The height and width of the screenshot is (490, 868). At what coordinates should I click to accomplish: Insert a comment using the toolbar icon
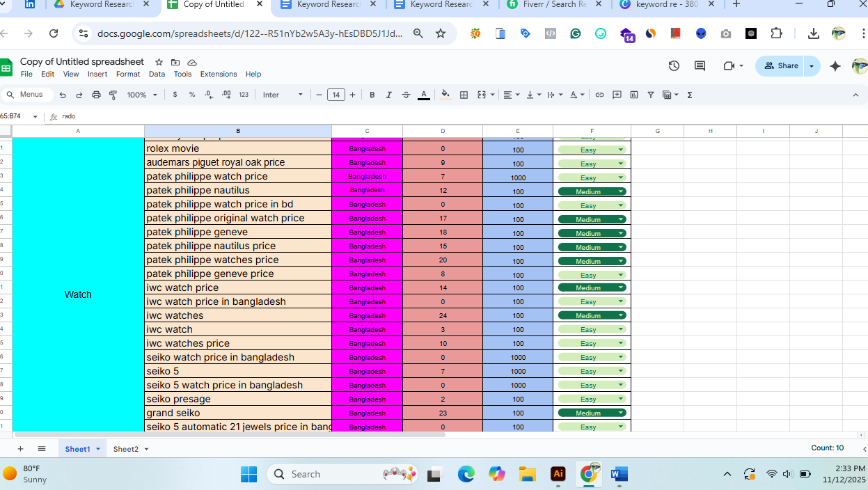tap(617, 95)
